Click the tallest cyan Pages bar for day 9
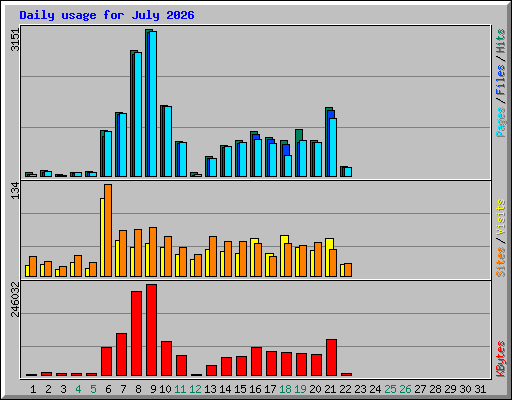The image size is (512, 400). tap(153, 104)
